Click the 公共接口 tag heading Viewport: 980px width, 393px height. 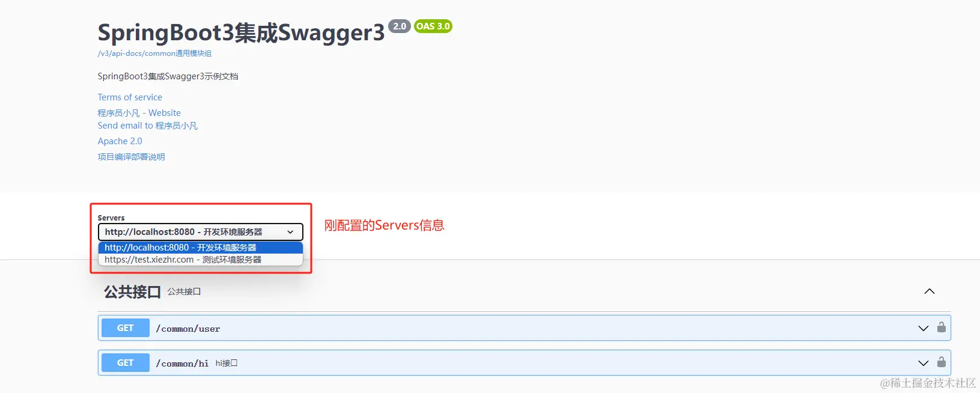coord(132,292)
